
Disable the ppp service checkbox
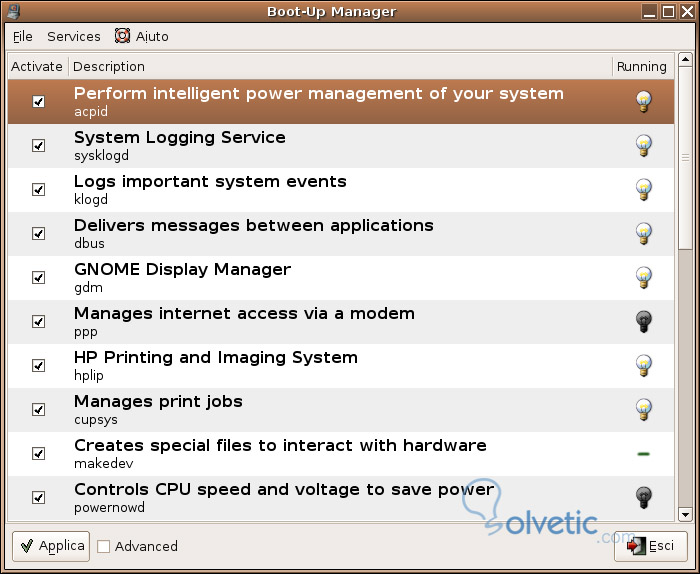point(38,322)
